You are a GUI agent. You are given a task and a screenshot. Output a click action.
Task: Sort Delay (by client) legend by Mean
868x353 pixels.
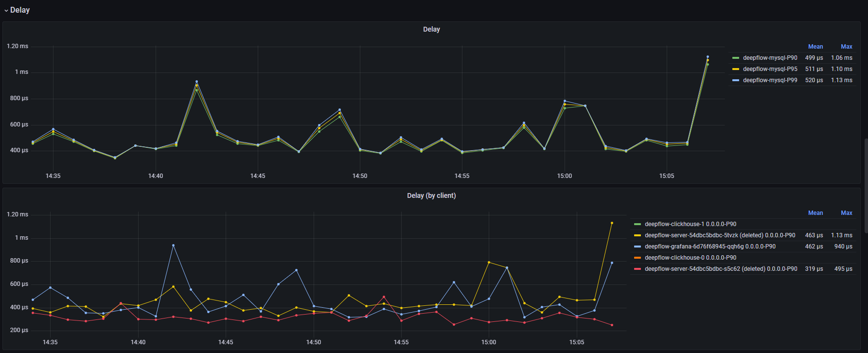click(815, 213)
